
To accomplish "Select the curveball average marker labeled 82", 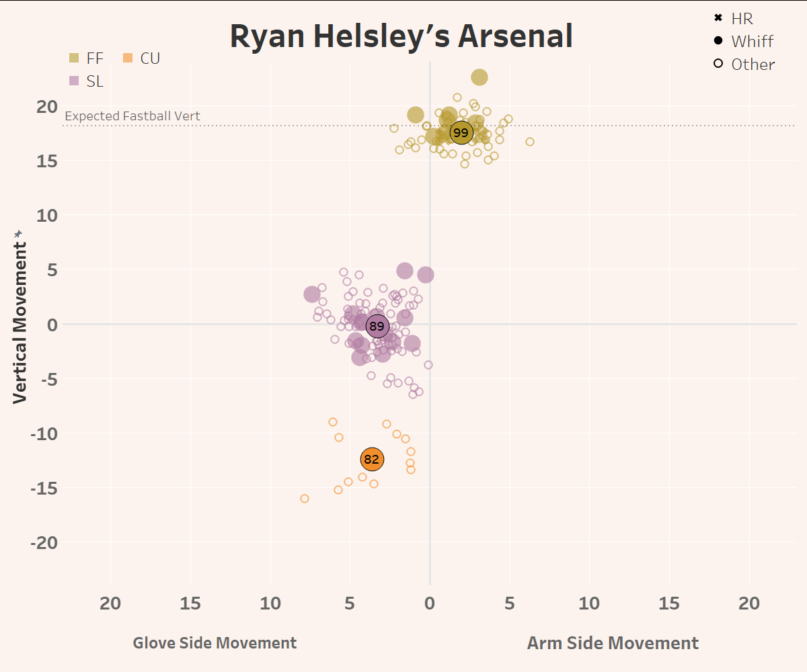I will [371, 460].
